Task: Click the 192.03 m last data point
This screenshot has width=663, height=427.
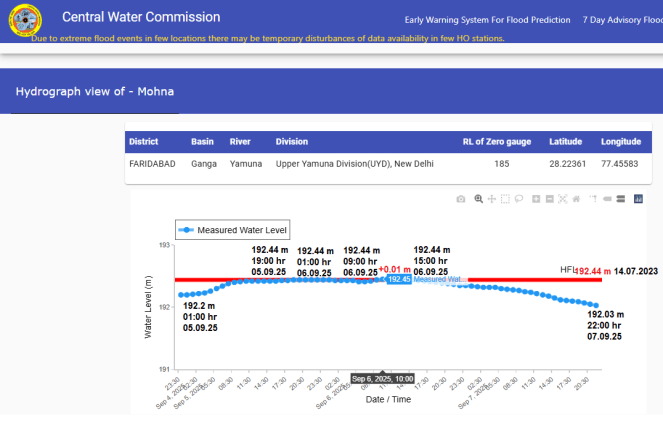Action: pos(597,305)
